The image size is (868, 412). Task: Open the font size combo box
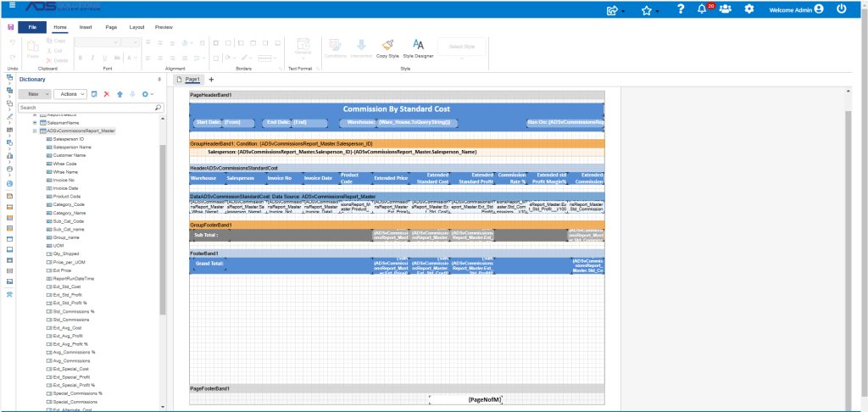(131, 42)
